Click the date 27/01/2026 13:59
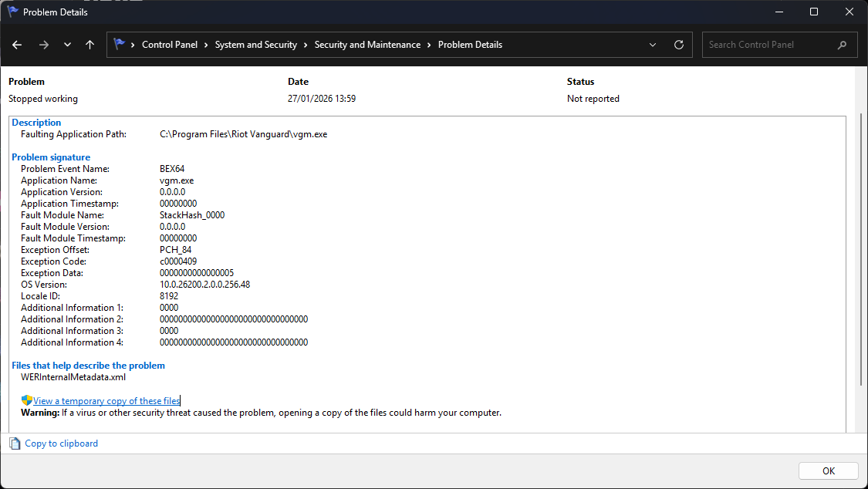Screen dimensions: 868x489 pyautogui.click(x=322, y=99)
